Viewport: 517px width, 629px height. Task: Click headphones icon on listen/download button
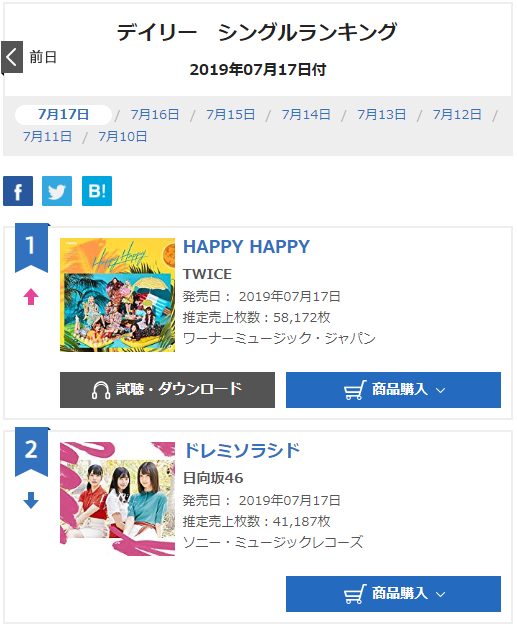click(101, 390)
